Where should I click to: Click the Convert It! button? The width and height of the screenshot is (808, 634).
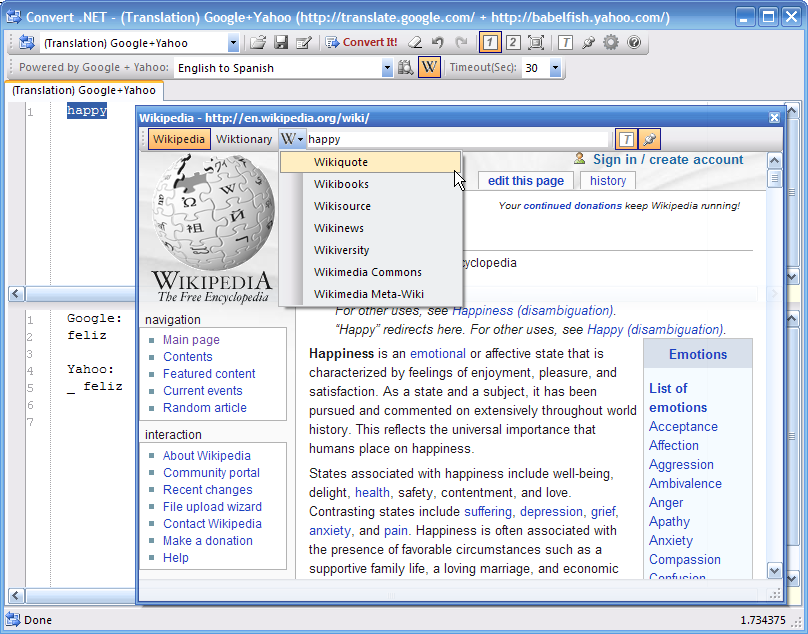coord(362,43)
